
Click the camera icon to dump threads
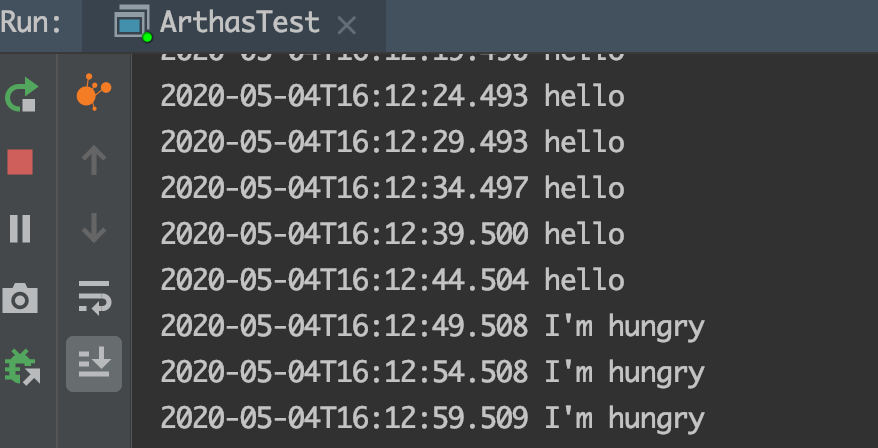coord(20,298)
